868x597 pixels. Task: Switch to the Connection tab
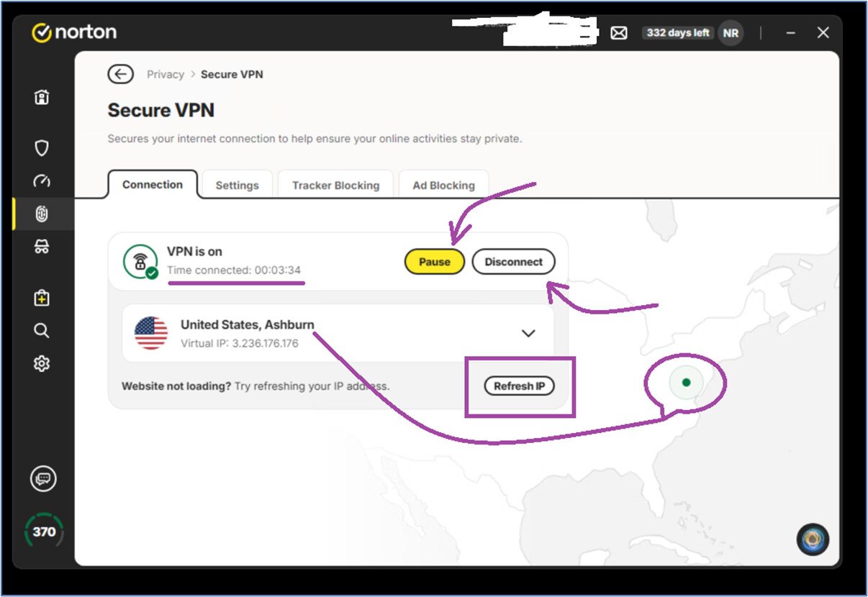[153, 185]
